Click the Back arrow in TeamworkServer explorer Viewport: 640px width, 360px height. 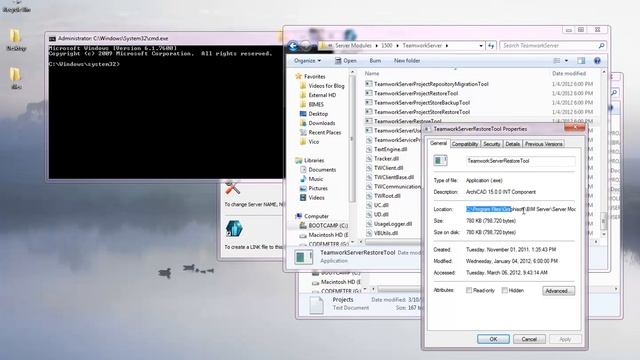click(293, 46)
